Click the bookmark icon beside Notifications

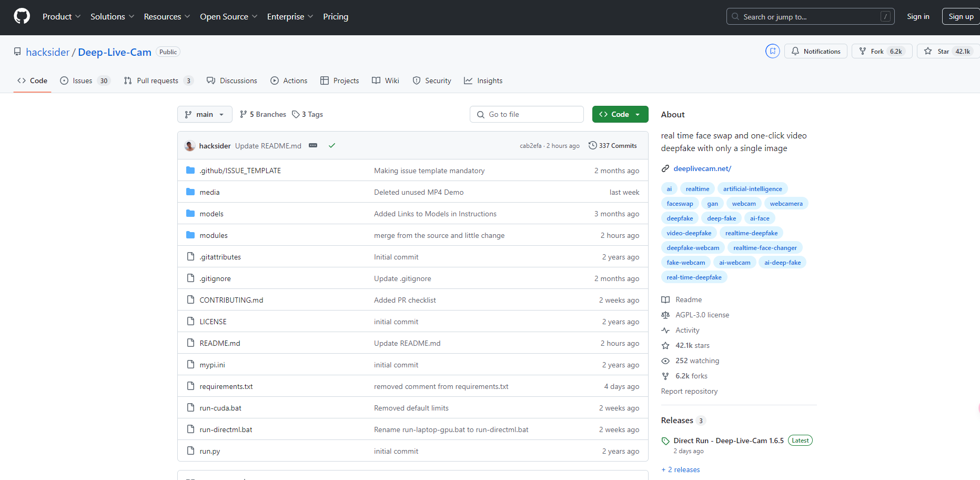tap(772, 51)
